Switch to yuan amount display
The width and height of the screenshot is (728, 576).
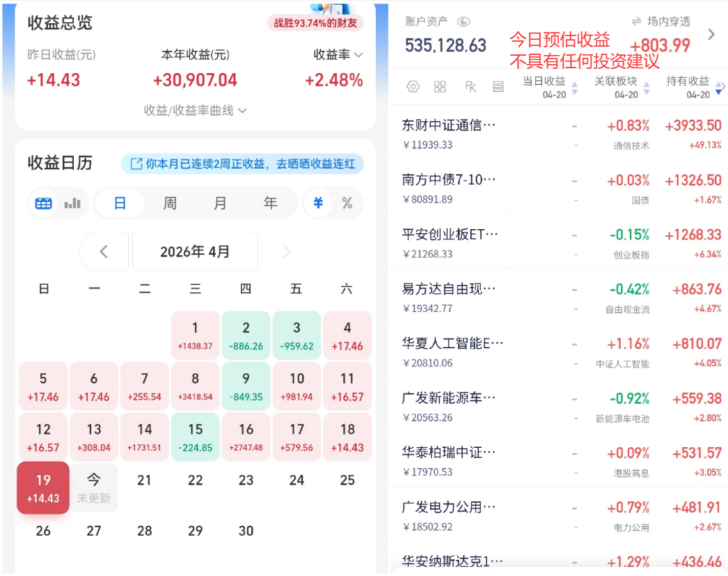pyautogui.click(x=318, y=203)
